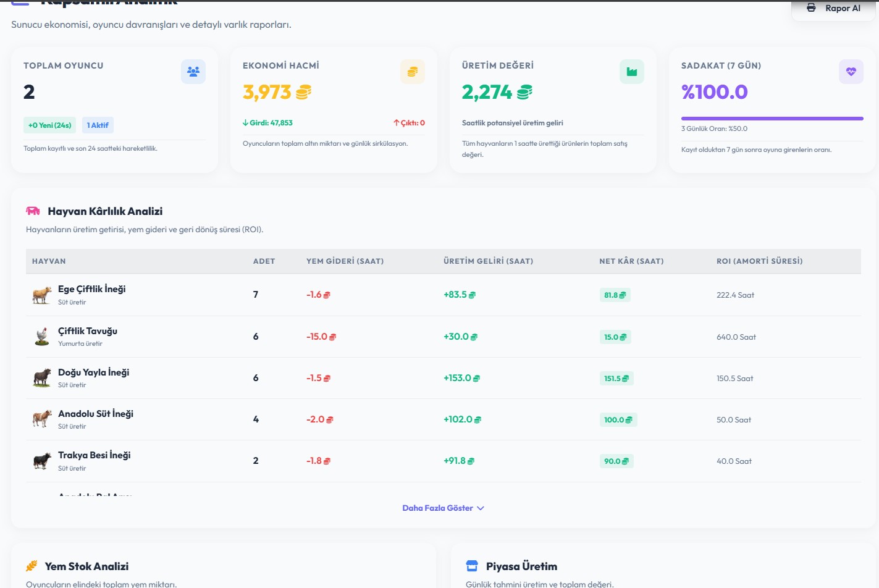Click the chevron next to Daha Fazla Göster
This screenshot has width=879, height=588.
tap(481, 508)
